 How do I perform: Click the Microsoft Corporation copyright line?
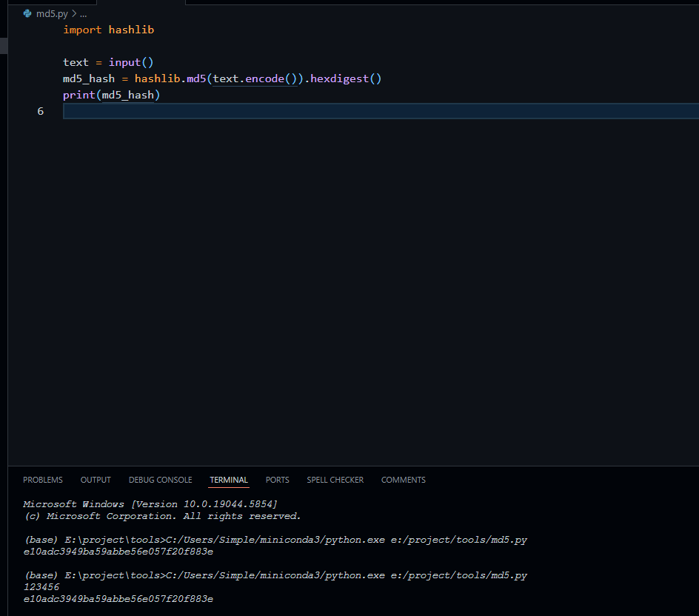[162, 516]
